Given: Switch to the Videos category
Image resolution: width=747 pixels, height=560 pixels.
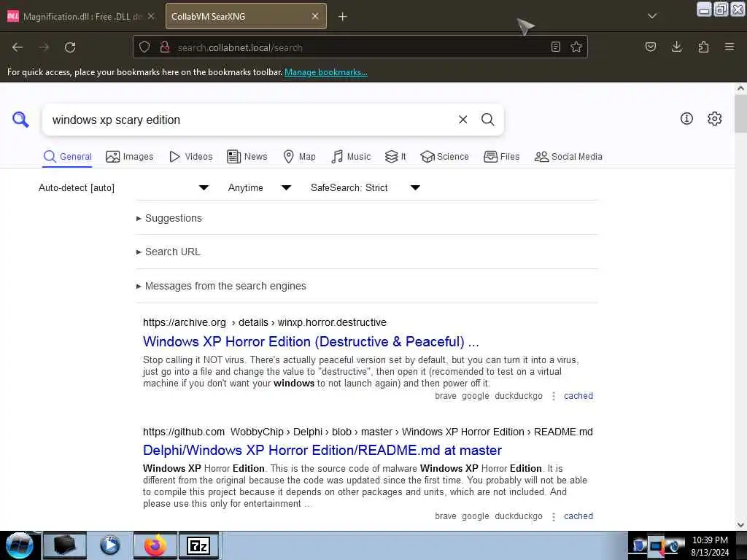Looking at the screenshot, I should [191, 157].
